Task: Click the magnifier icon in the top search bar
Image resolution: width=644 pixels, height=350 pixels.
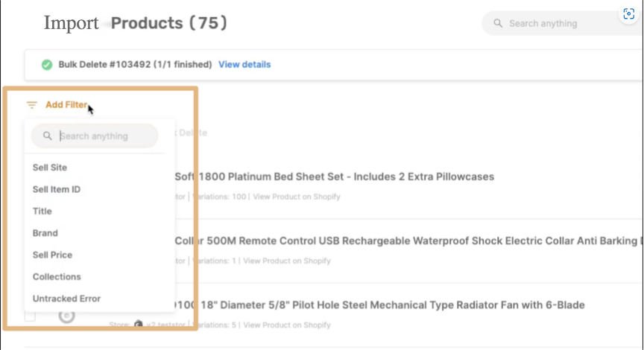Action: (x=497, y=24)
